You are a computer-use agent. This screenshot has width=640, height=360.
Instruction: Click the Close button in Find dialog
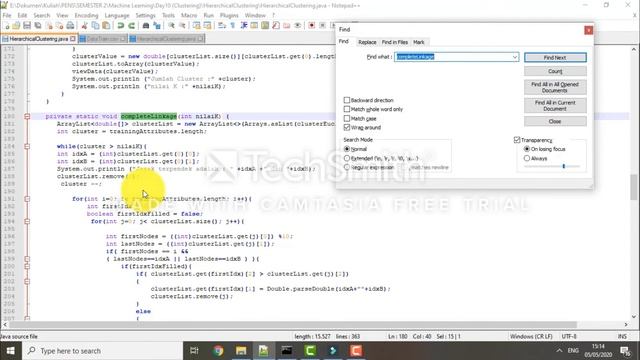(x=555, y=121)
